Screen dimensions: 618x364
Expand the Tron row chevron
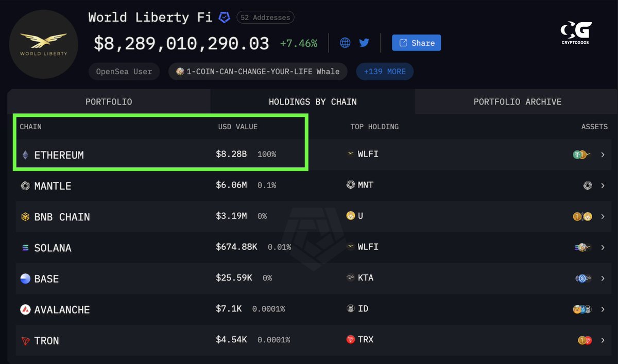[x=603, y=340]
